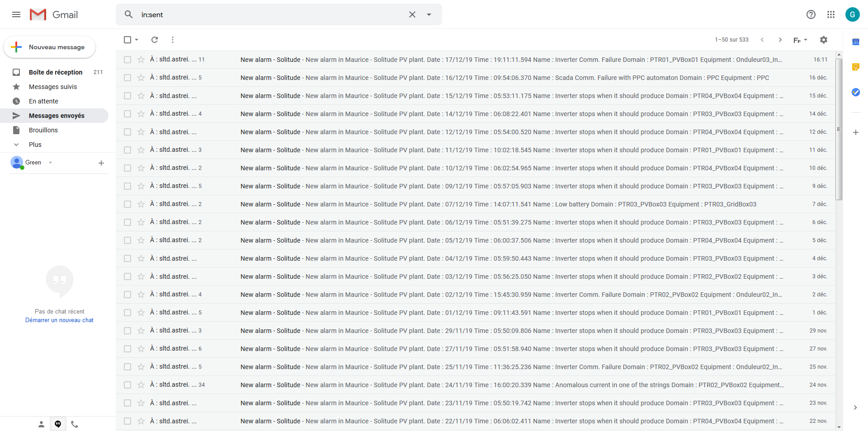Star the 16 déc. alarm email
868x431 pixels.
click(x=141, y=78)
